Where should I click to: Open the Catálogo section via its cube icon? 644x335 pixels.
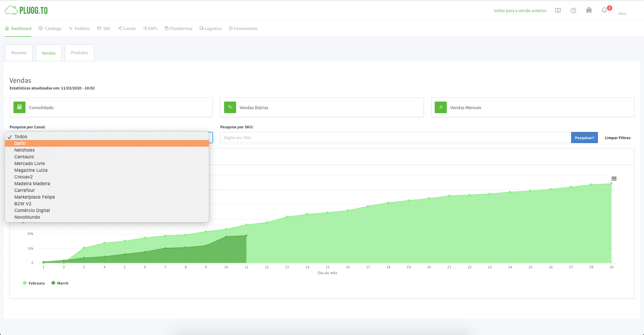pos(40,28)
